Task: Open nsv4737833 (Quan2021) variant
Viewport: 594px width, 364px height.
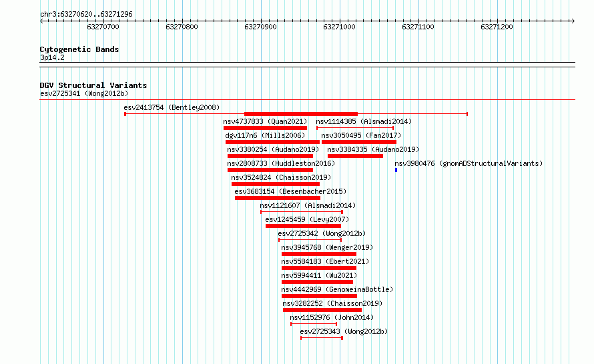Action: [x=265, y=121]
